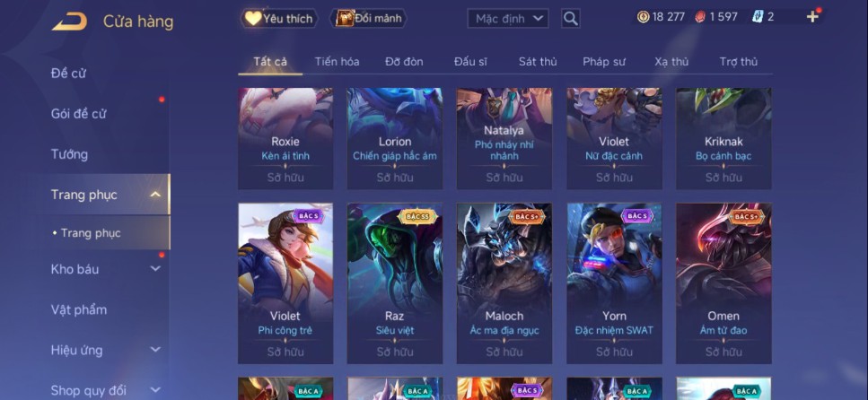Image resolution: width=868 pixels, height=400 pixels.
Task: Collapse the Trang phục sidebar section
Action: [155, 195]
